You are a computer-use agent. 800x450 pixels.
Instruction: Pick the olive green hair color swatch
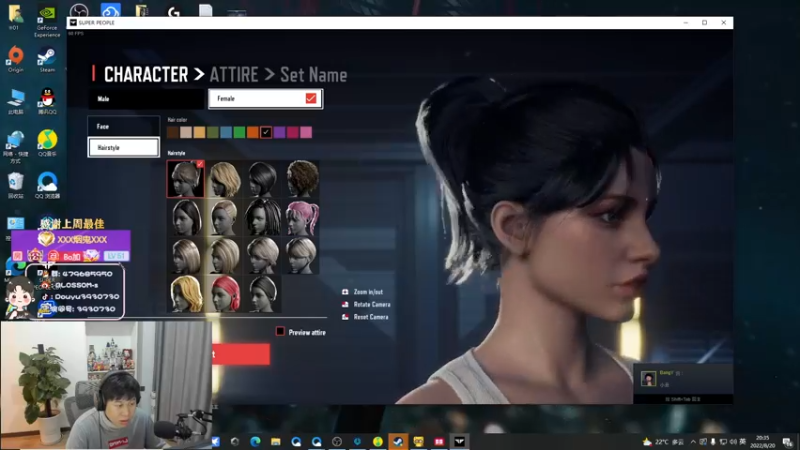212,133
